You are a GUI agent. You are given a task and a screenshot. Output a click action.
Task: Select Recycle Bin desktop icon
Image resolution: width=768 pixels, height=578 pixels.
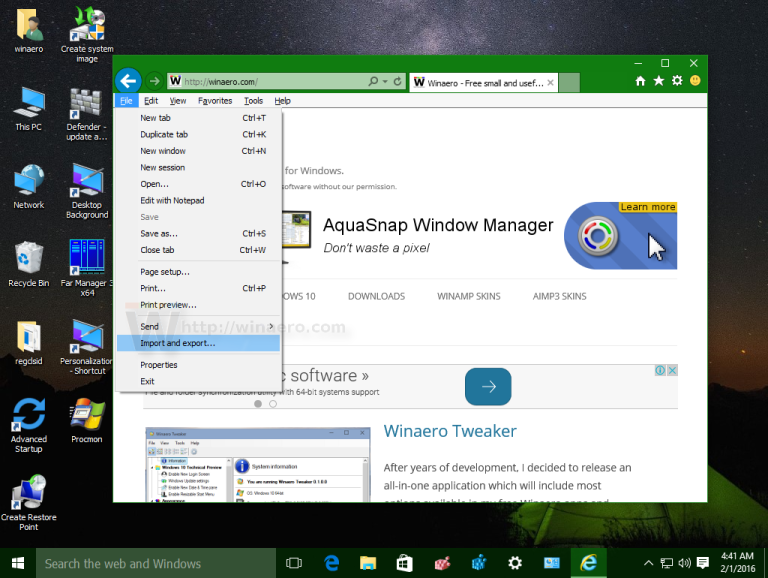(28, 265)
